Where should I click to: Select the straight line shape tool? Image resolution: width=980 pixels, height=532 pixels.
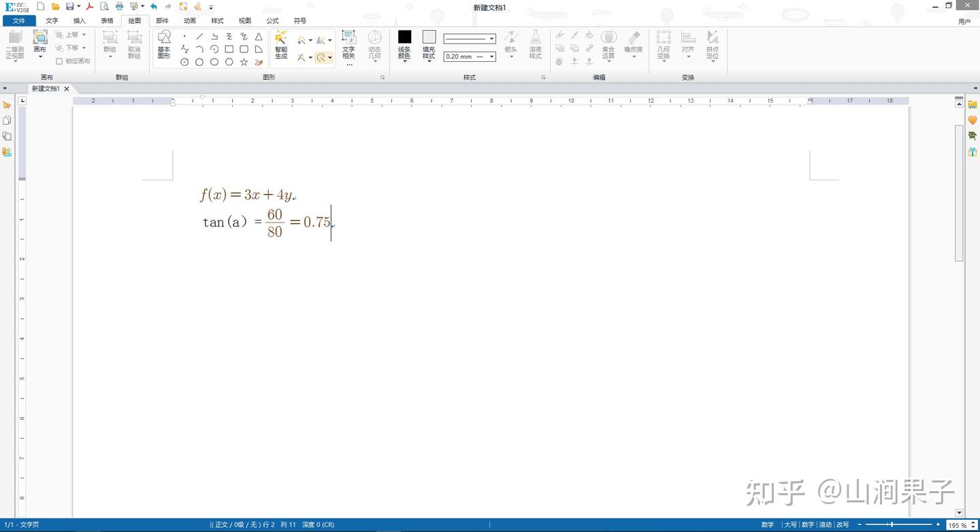(199, 36)
